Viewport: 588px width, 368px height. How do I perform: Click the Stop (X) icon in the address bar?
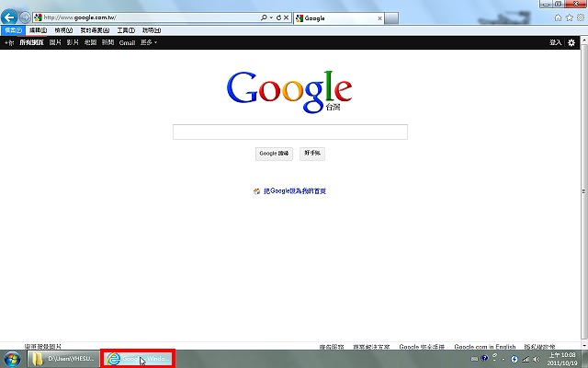[286, 17]
